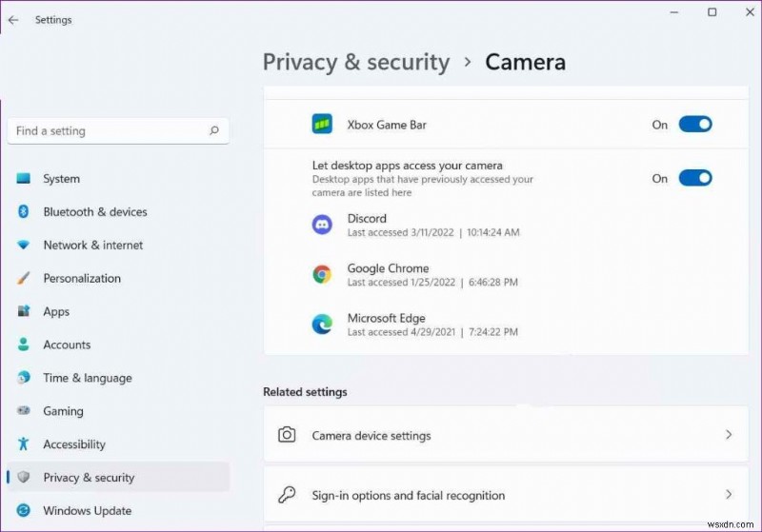Click Chrome last accessed 1/25/2022 text
Viewport: 762px width, 532px height.
[x=432, y=282]
